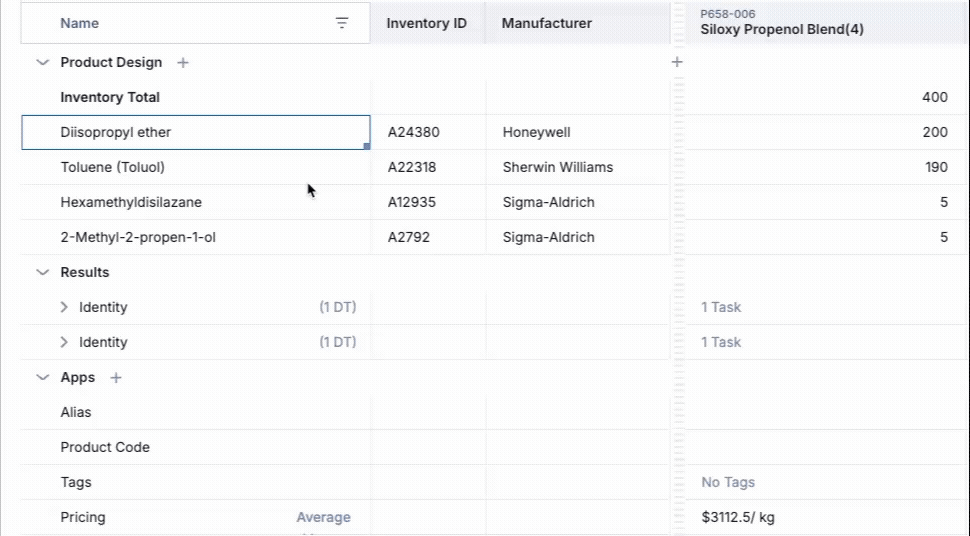Click plus icon beside Apps
The image size is (970, 536).
(x=116, y=378)
